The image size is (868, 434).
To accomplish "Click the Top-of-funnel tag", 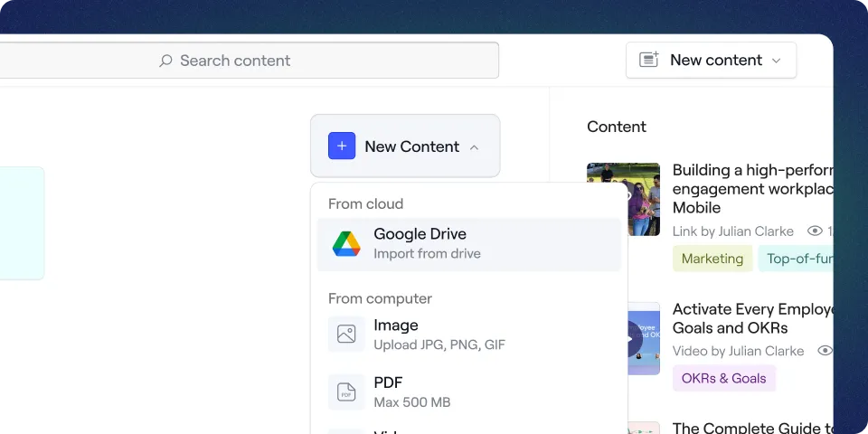I will [796, 259].
